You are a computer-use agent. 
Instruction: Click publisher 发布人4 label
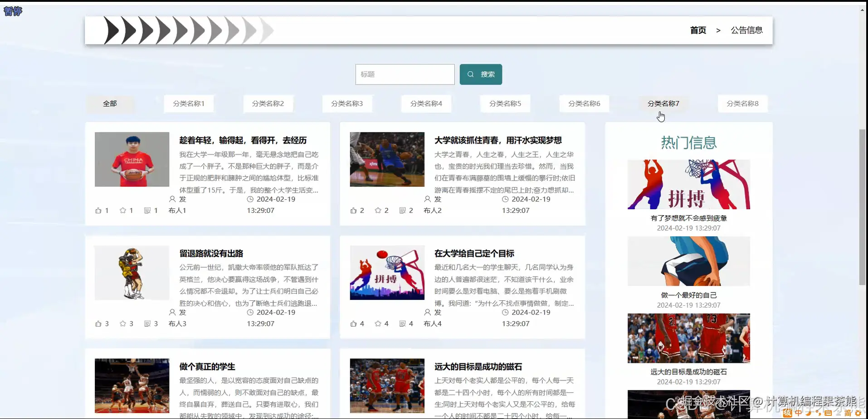click(x=433, y=318)
